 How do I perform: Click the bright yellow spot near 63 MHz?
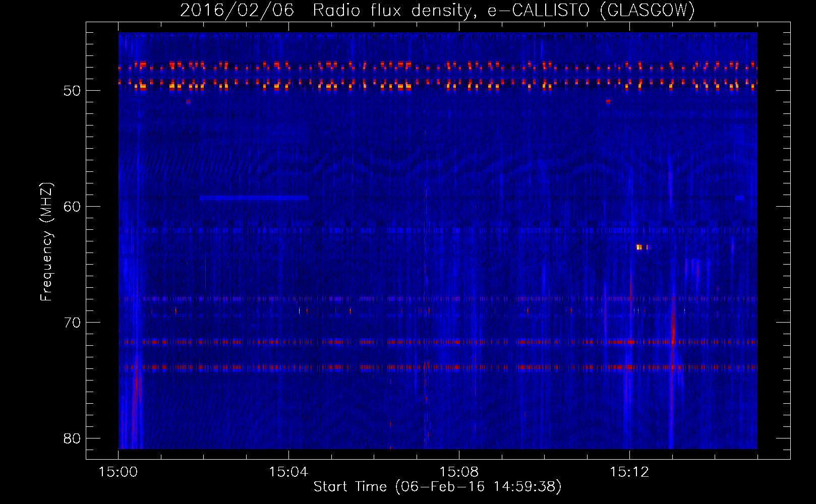[639, 247]
